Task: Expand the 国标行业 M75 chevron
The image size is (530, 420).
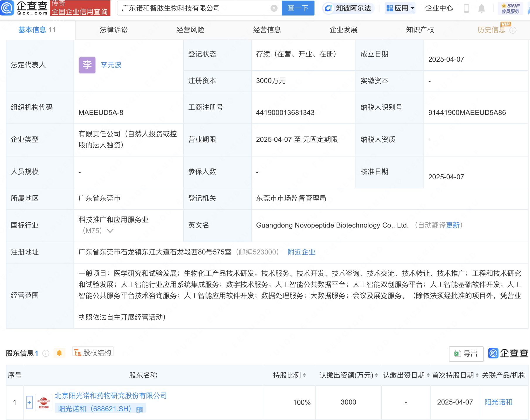Action: tap(110, 231)
